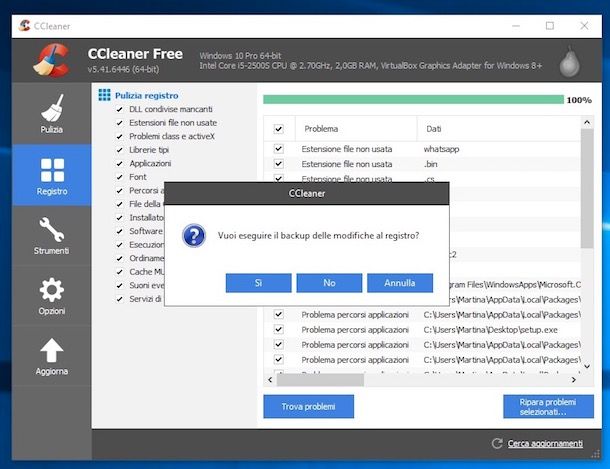
Task: Click the 100% progress label
Action: (x=579, y=100)
